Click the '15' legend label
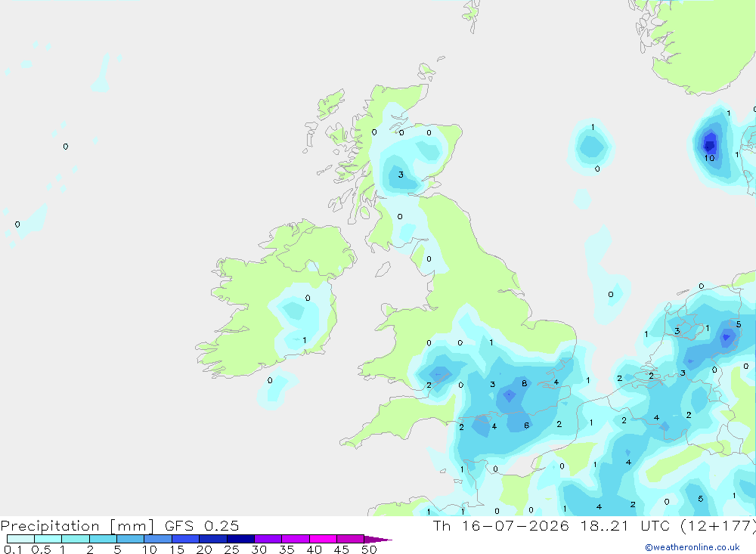The image size is (756, 554). pyautogui.click(x=177, y=549)
